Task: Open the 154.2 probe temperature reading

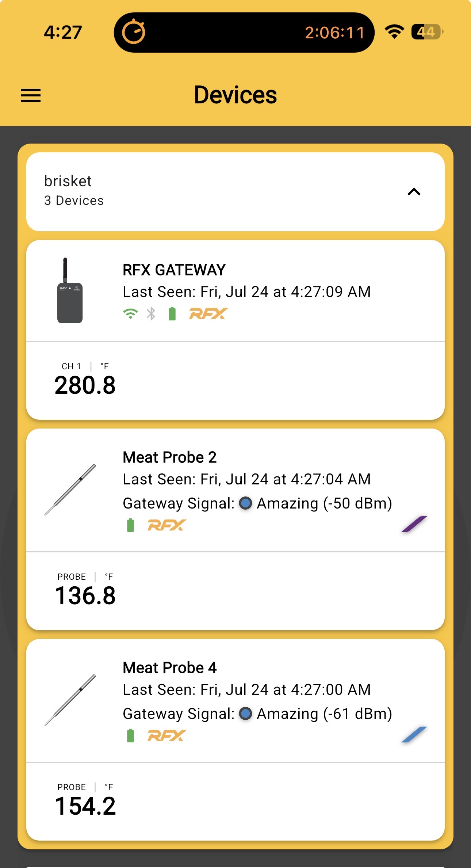Action: tap(85, 800)
